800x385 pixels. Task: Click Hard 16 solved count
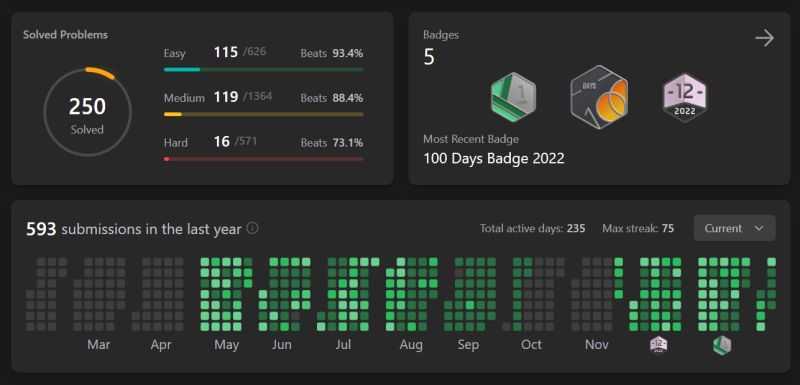(221, 142)
